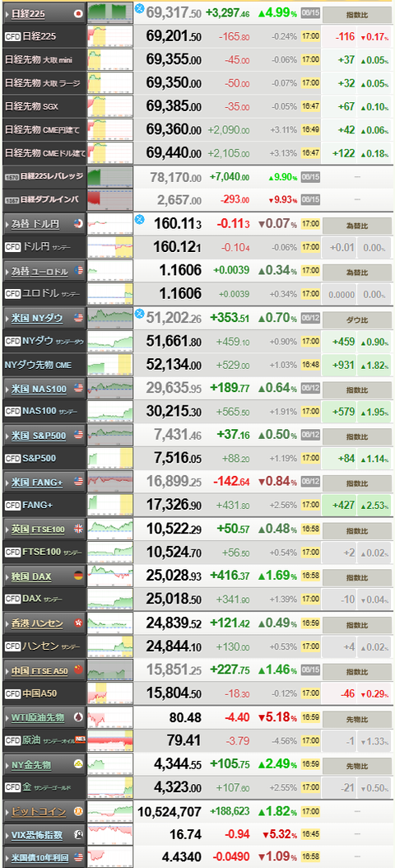Click the German flag icon beside 独国 DAX
395x868 pixels.
(x=78, y=576)
